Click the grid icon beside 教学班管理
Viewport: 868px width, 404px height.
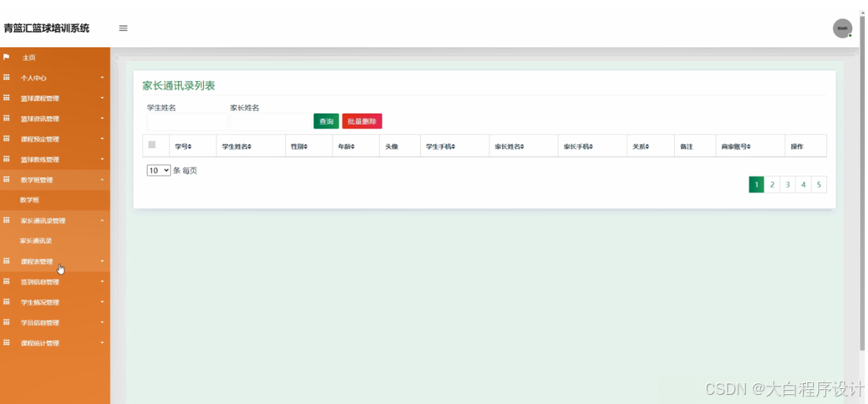pyautogui.click(x=7, y=180)
